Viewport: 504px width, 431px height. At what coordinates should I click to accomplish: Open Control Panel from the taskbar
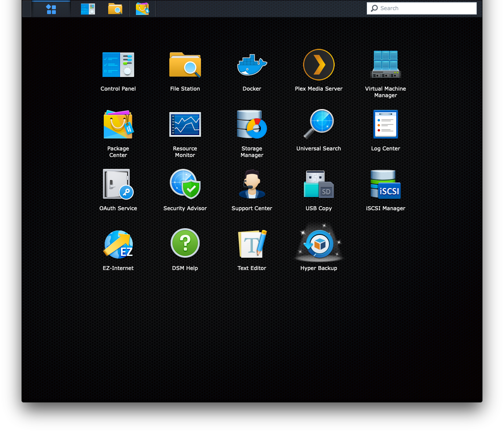(x=88, y=9)
